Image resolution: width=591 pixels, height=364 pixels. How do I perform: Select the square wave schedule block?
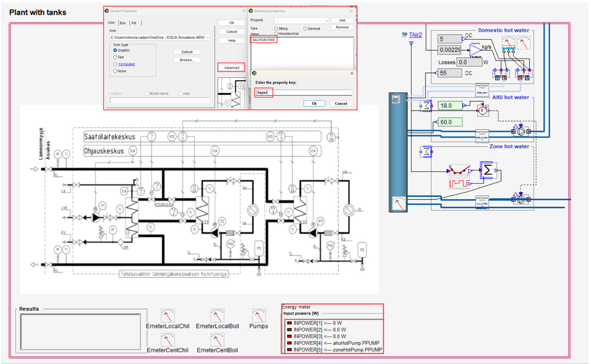point(459,183)
